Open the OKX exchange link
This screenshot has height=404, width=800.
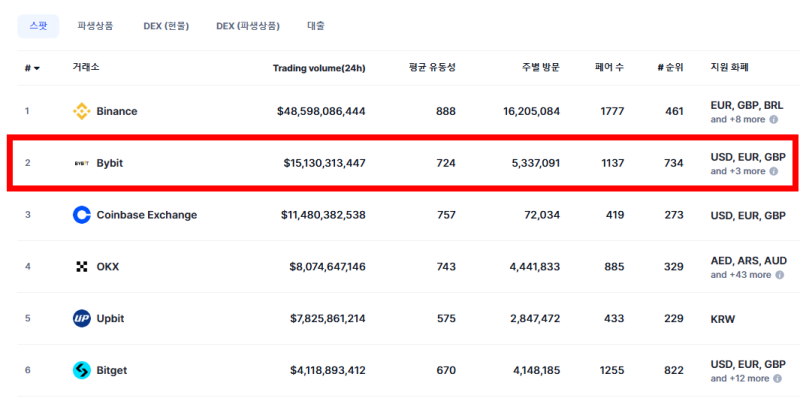[108, 266]
